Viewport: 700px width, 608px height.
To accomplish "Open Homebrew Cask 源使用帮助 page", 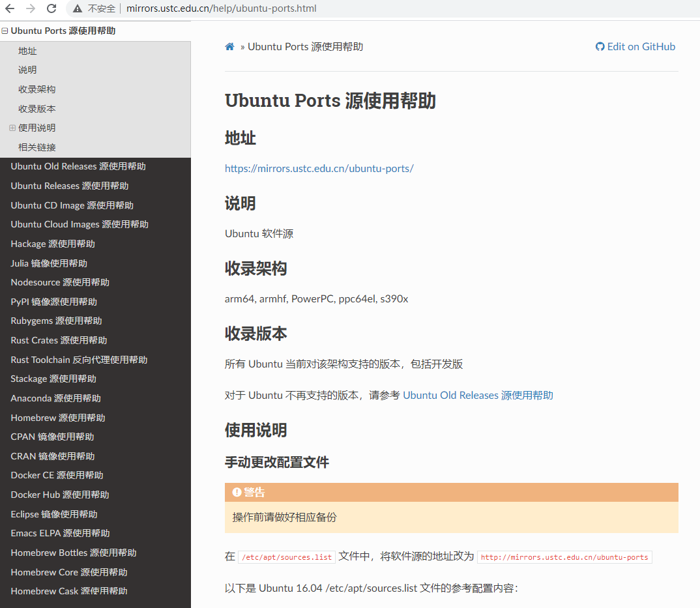I will [x=69, y=591].
